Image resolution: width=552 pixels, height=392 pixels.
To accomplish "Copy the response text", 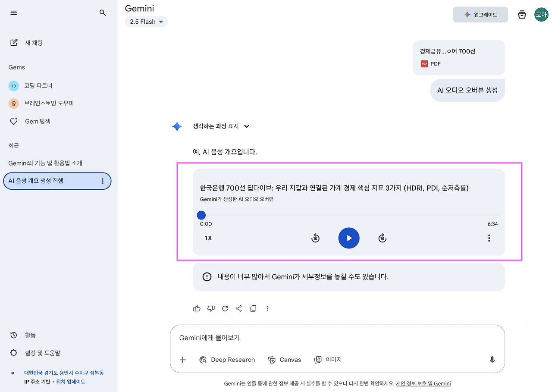I will pos(253,308).
